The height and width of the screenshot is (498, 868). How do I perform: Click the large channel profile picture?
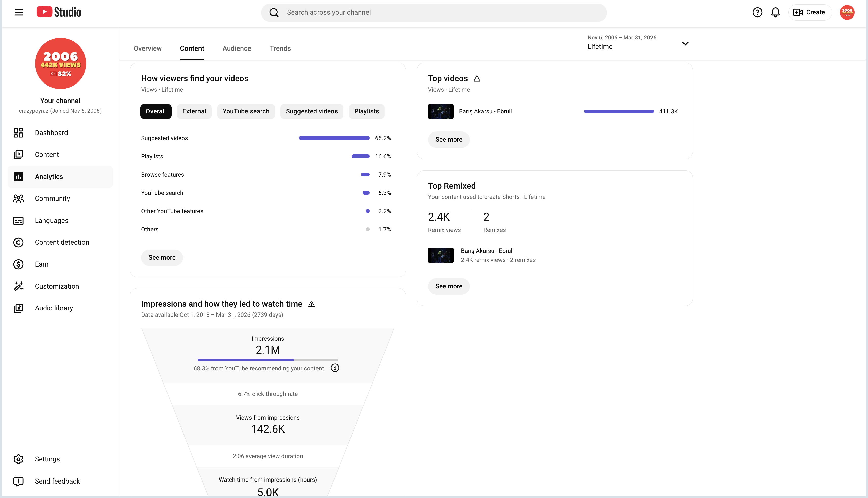pos(60,64)
